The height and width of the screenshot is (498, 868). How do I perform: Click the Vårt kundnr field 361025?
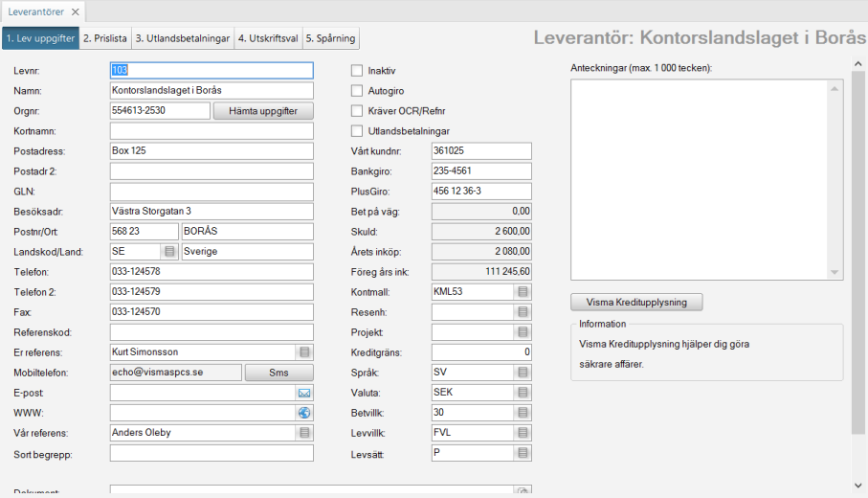tap(481, 150)
